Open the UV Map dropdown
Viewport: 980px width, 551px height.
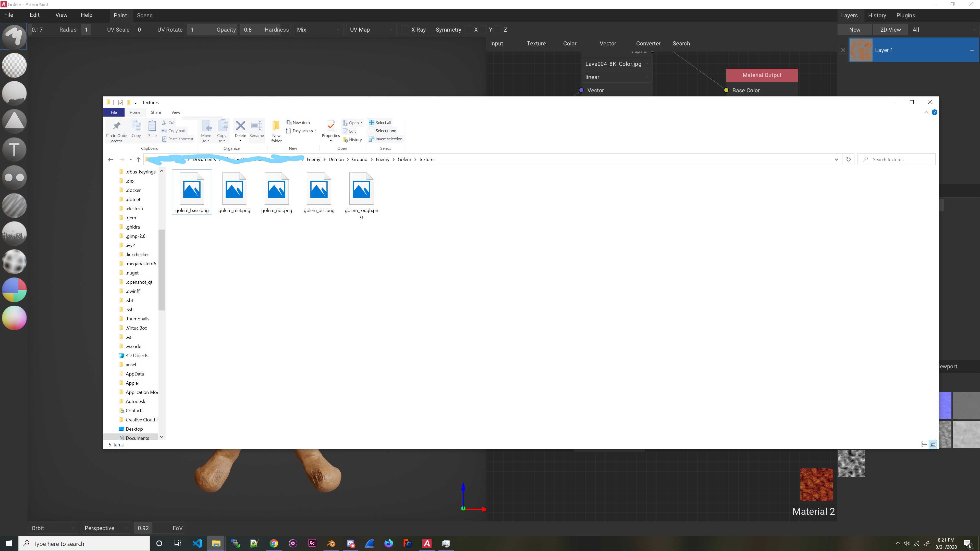coord(371,30)
